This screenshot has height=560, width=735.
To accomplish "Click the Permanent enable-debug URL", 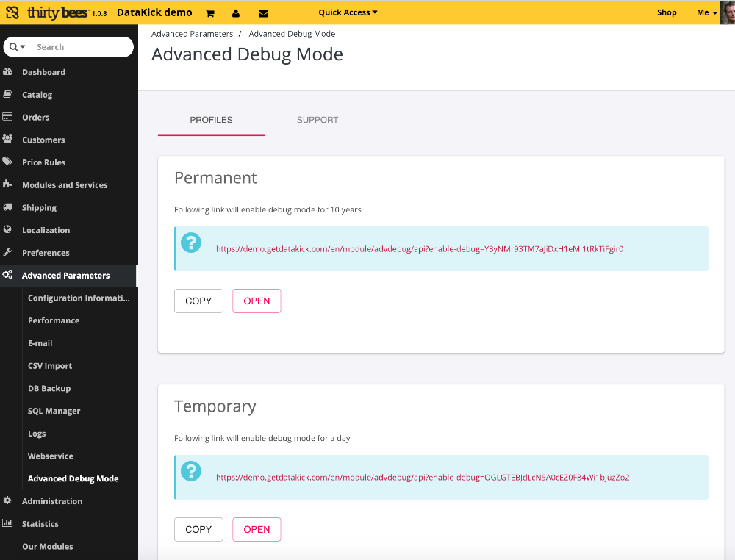I will point(419,249).
